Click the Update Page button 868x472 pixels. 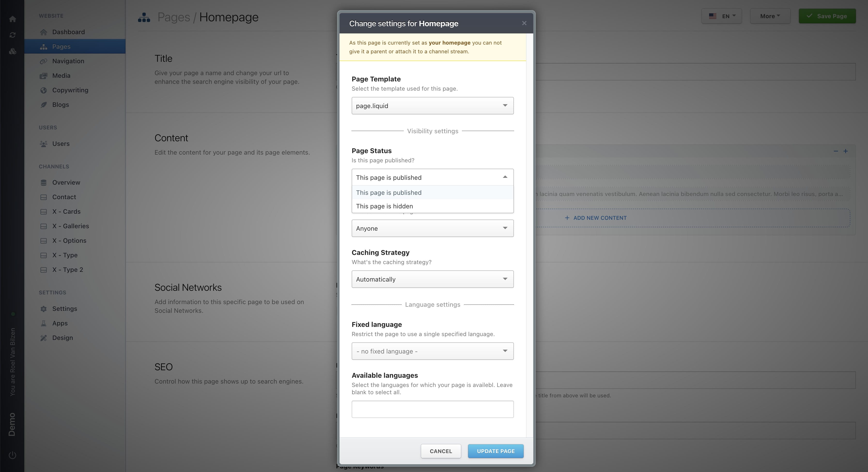coord(495,451)
